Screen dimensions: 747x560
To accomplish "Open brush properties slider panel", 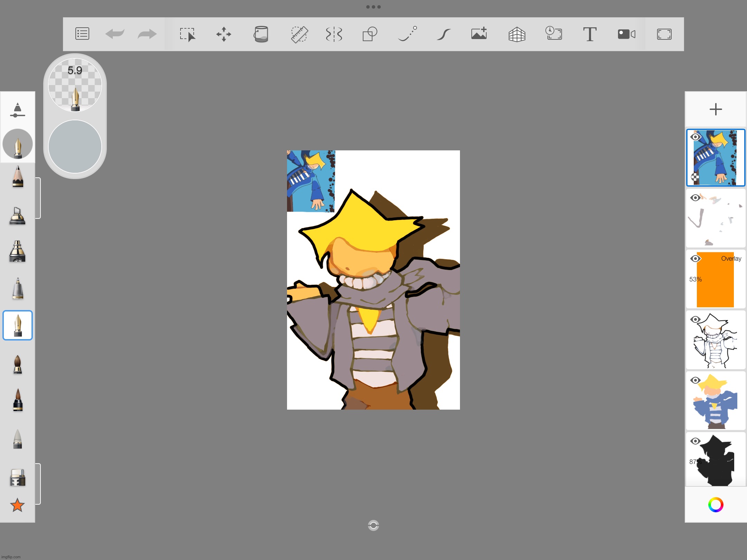I will tap(18, 110).
